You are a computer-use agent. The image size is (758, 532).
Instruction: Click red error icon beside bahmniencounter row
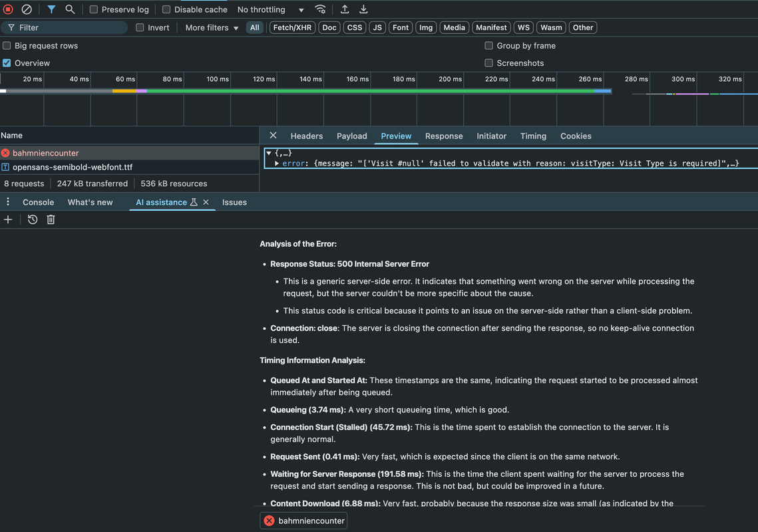[x=5, y=153]
